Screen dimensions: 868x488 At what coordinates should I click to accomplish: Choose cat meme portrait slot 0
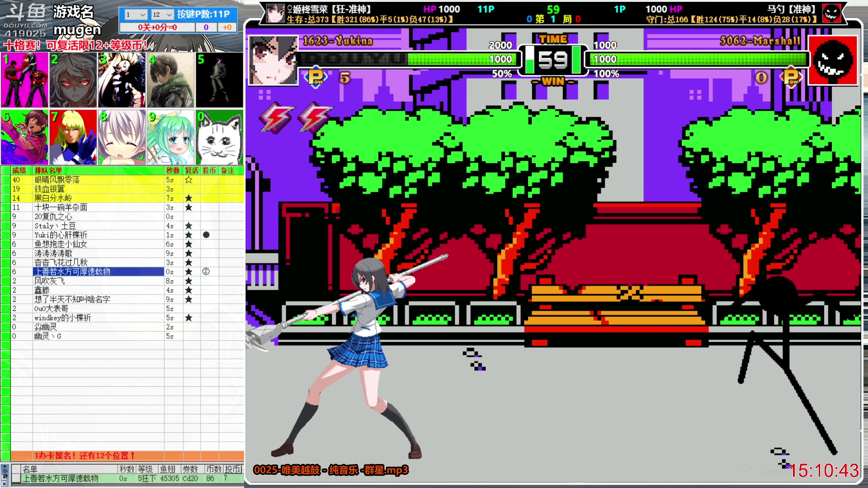pyautogui.click(x=219, y=137)
